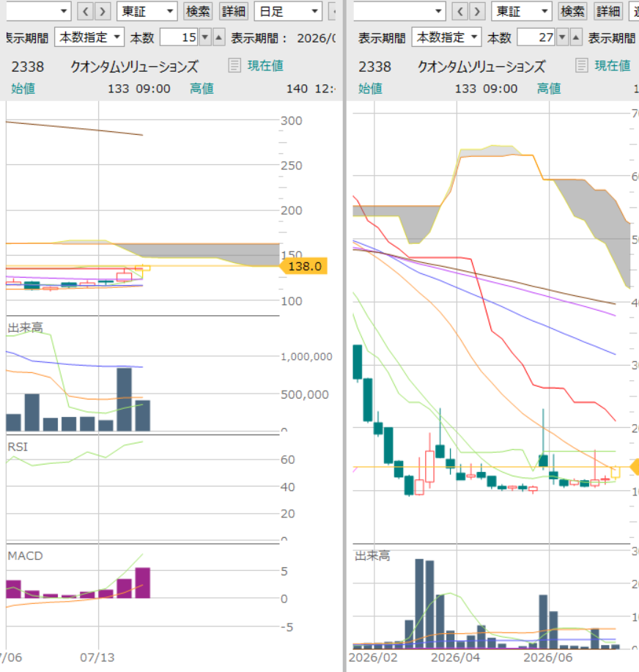Image resolution: width=639 pixels, height=672 pixels.
Task: Click 詳細 button in right panel
Action: tap(608, 12)
